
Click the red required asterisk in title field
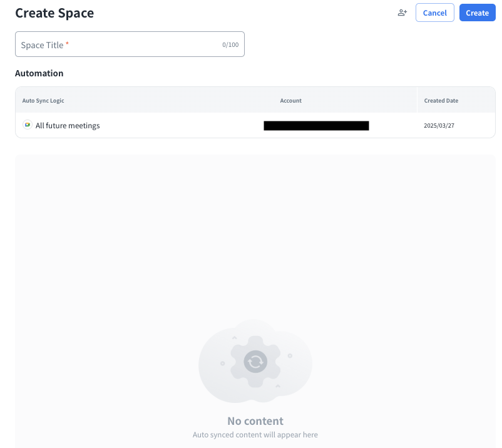(67, 44)
